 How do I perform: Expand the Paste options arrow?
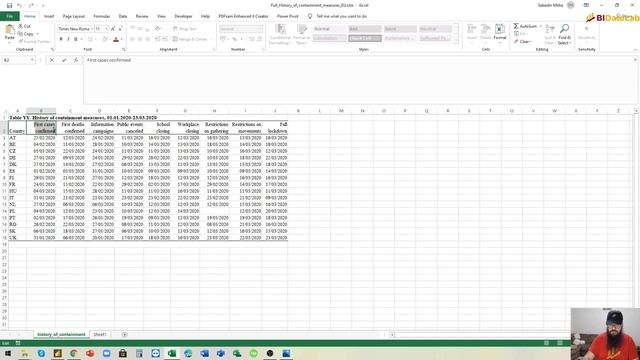(x=9, y=42)
